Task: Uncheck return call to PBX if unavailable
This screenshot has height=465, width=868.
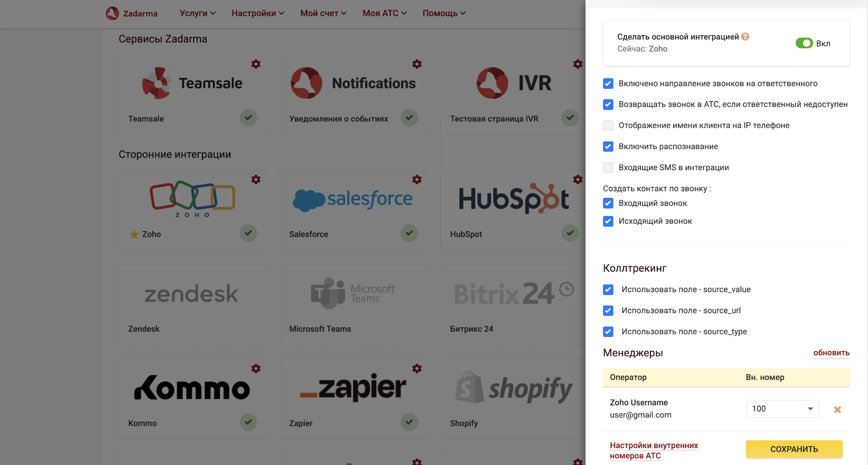Action: pos(608,105)
